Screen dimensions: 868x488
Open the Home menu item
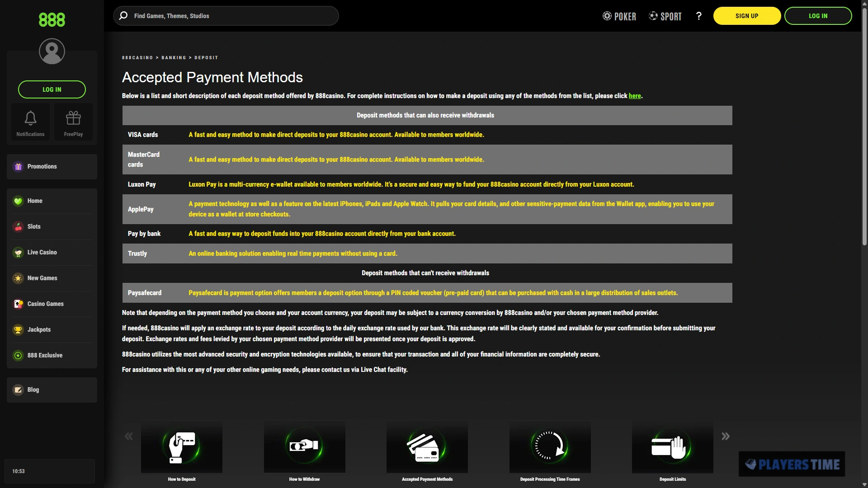52,201
